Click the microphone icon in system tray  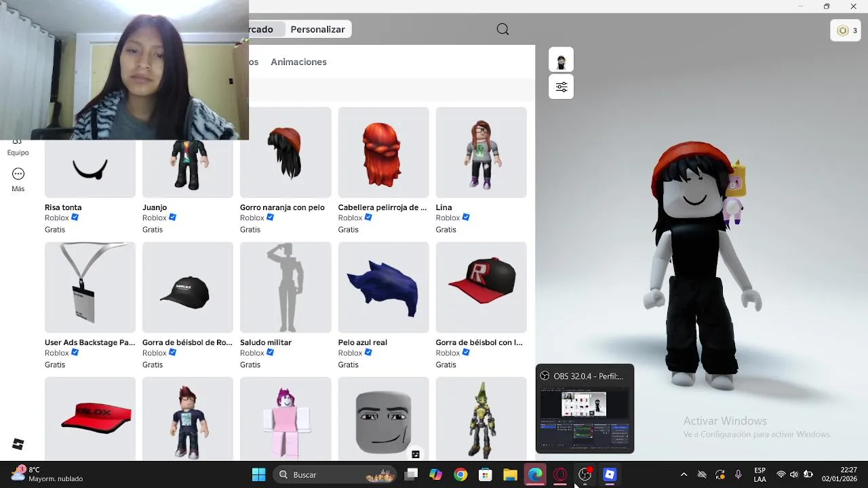tap(738, 474)
